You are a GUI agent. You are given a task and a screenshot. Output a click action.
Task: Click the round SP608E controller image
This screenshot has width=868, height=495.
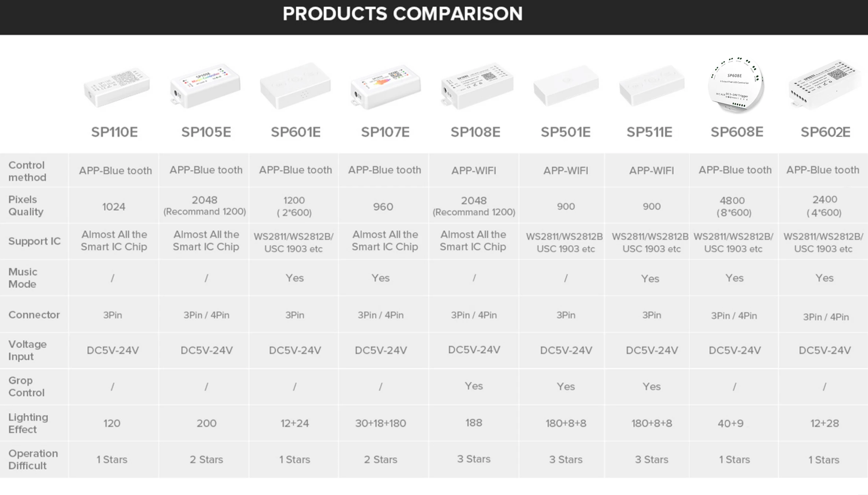pyautogui.click(x=736, y=85)
